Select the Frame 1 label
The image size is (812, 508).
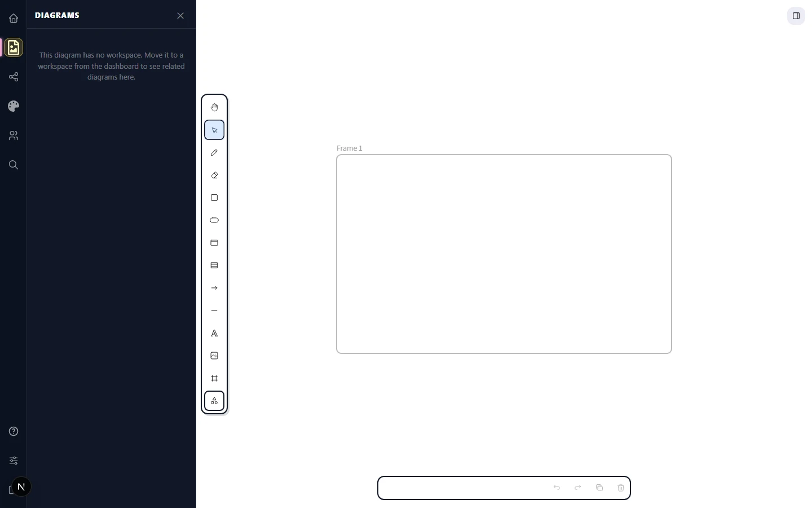pos(350,148)
